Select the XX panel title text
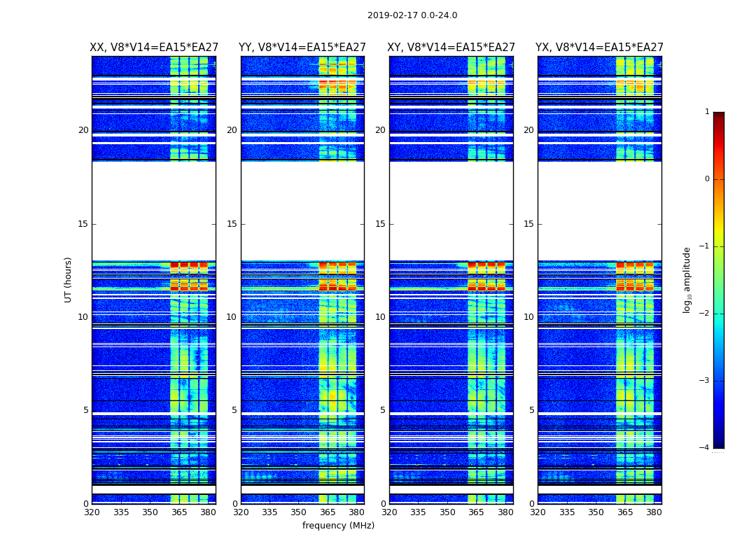Screen dimensions: 735x560 [x=154, y=48]
